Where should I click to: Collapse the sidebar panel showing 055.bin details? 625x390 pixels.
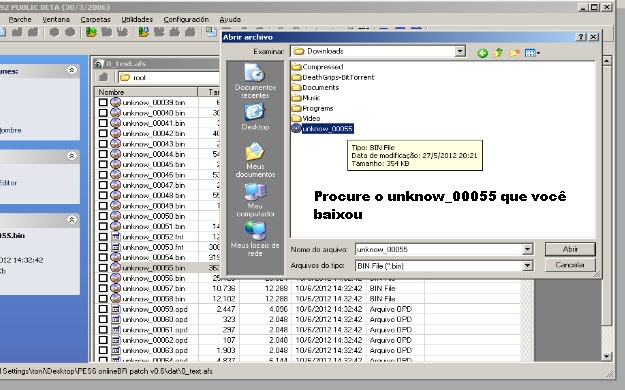(72, 219)
